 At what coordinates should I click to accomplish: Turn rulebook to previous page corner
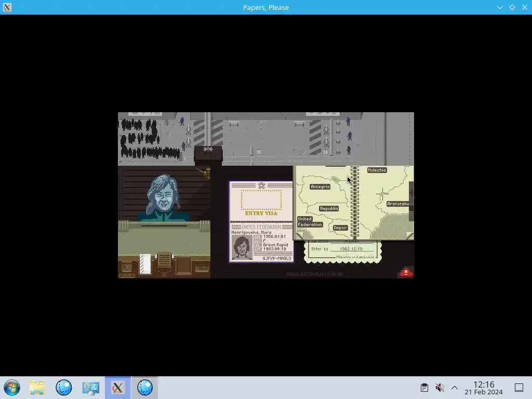300,236
